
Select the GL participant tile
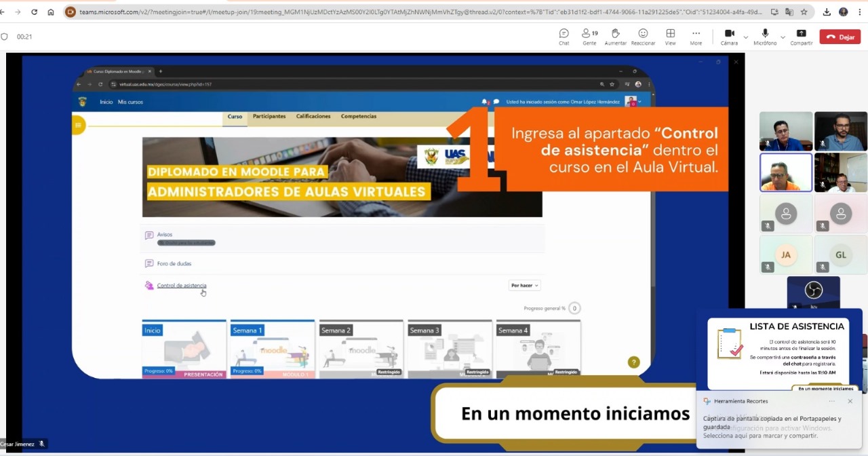click(x=841, y=254)
